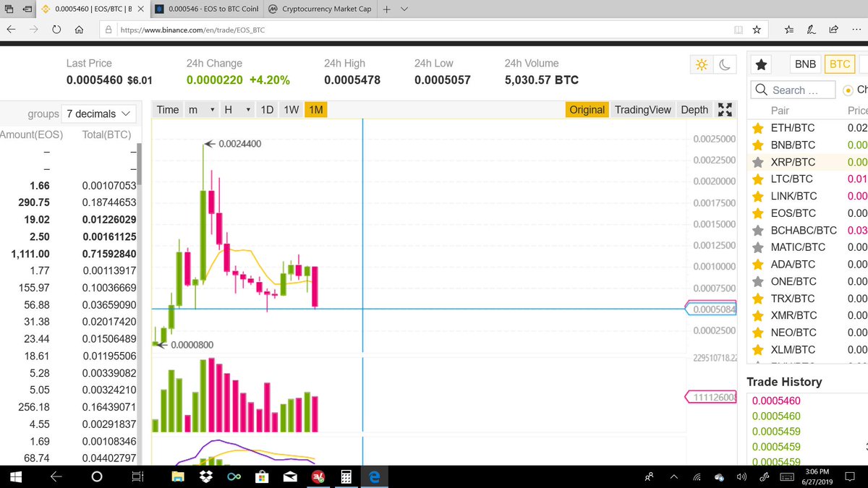Open Mail app from taskbar
Screen dimensions: 868x488
[289, 477]
